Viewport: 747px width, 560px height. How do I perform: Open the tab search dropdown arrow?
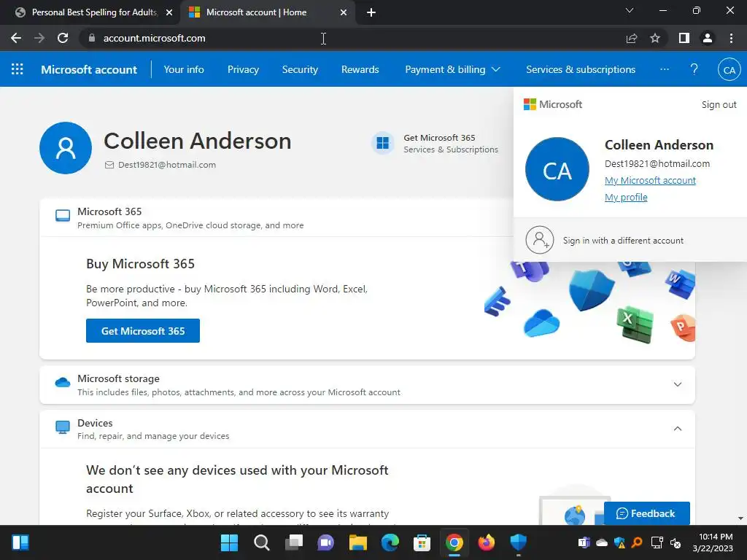(x=630, y=10)
